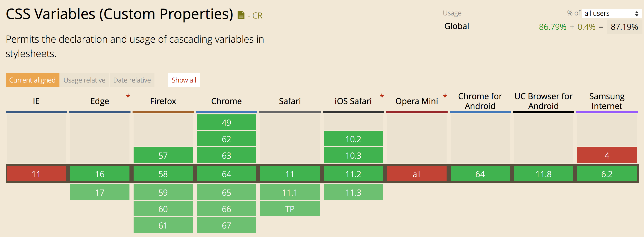Click the IE column color bar
Screen dimensions: 644x237
[x=36, y=112]
